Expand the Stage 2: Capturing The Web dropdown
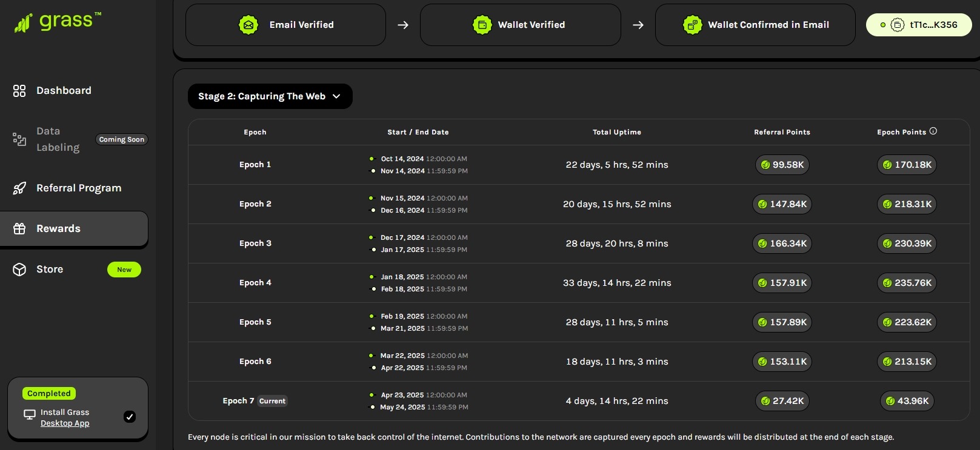 pyautogui.click(x=270, y=96)
